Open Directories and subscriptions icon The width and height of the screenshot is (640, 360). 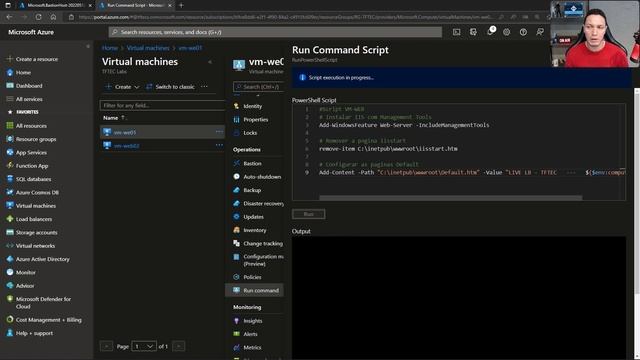click(473, 32)
